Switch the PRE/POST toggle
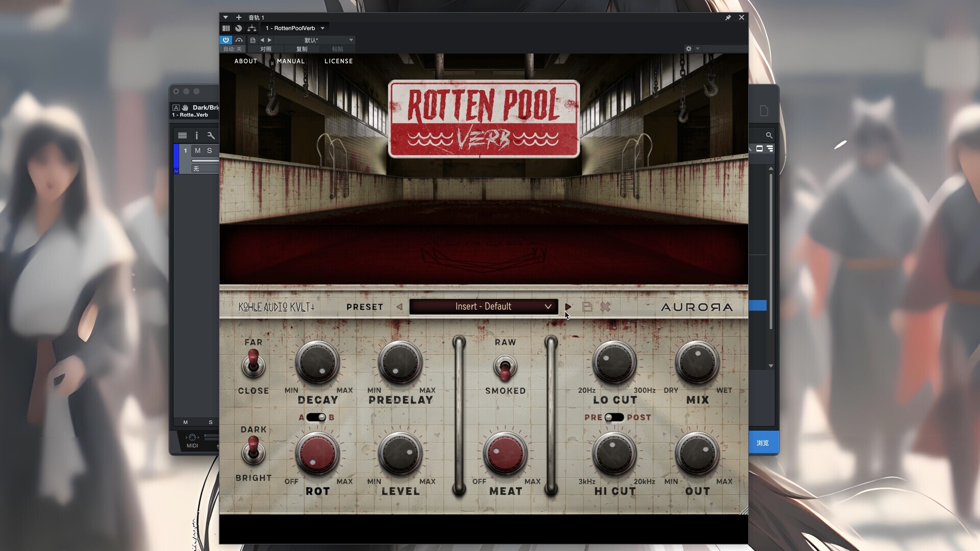This screenshot has width=980, height=551. 614,417
